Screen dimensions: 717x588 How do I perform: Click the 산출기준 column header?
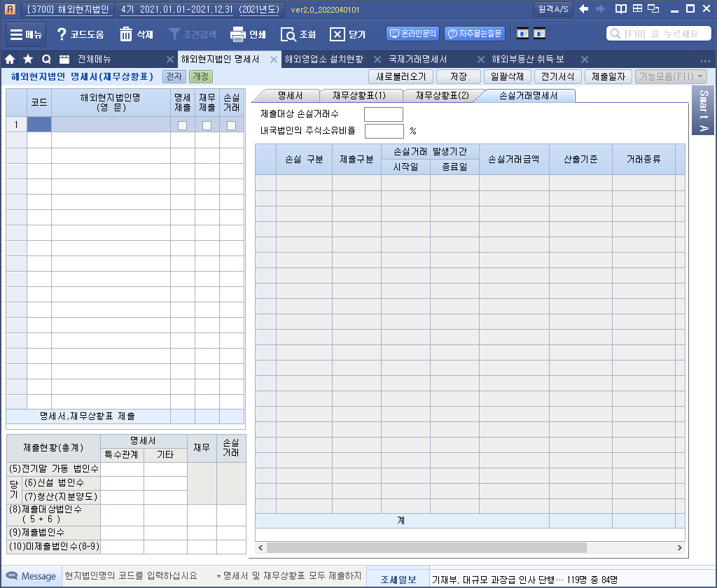click(x=580, y=159)
